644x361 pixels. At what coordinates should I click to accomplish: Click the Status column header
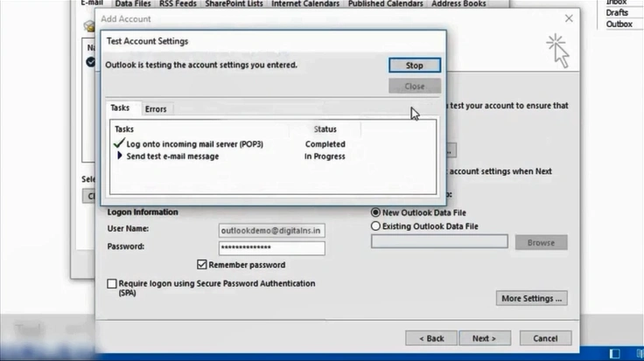[x=325, y=129]
